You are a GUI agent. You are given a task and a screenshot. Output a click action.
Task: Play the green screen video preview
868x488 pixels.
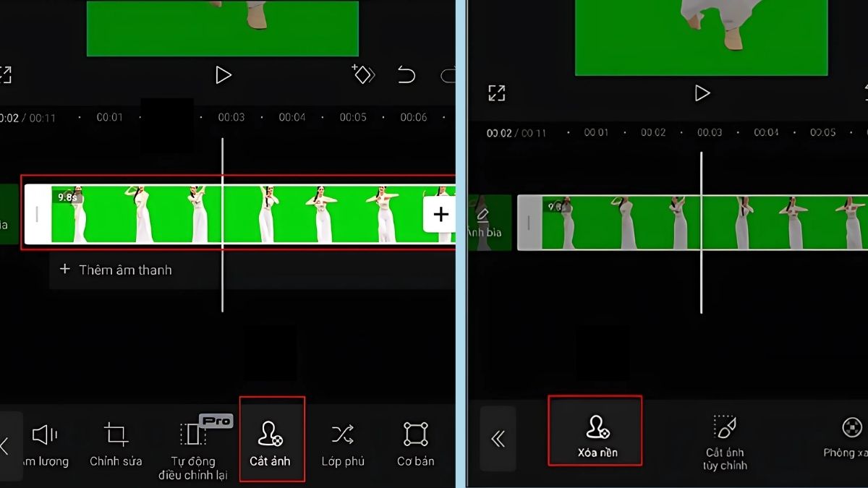coord(223,74)
